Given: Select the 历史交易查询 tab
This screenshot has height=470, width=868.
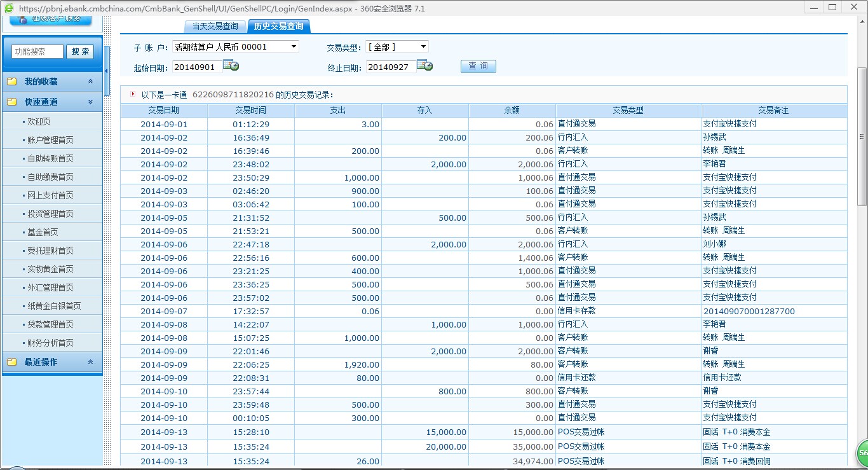Looking at the screenshot, I should pos(278,26).
